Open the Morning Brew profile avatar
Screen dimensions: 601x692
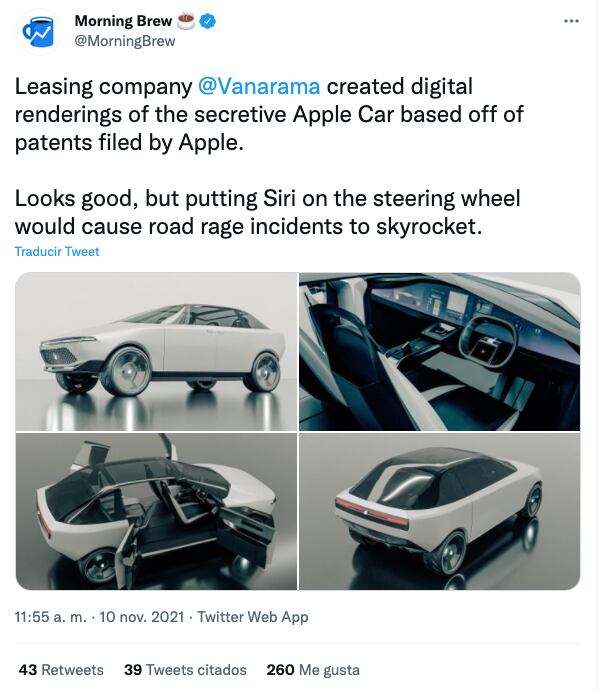click(38, 32)
